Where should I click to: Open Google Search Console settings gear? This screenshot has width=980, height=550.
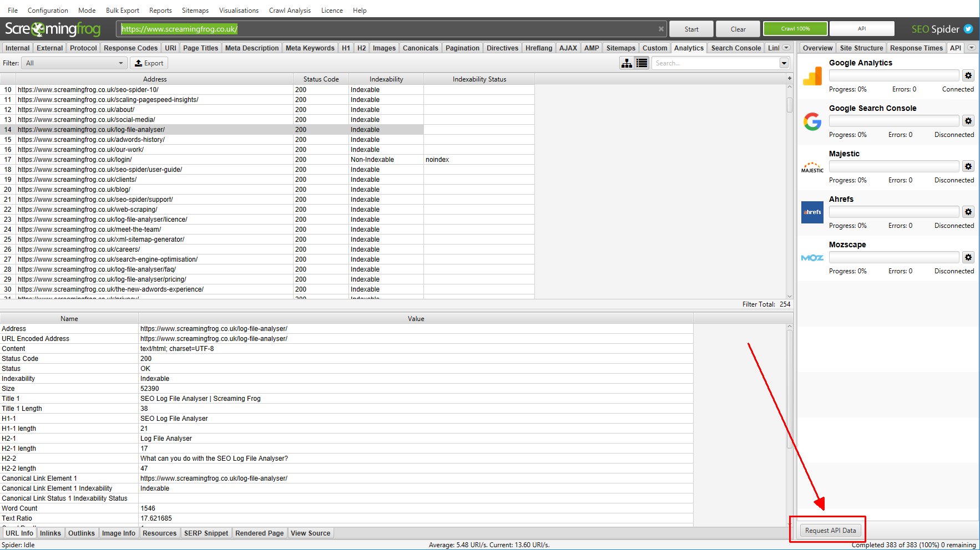tap(968, 121)
